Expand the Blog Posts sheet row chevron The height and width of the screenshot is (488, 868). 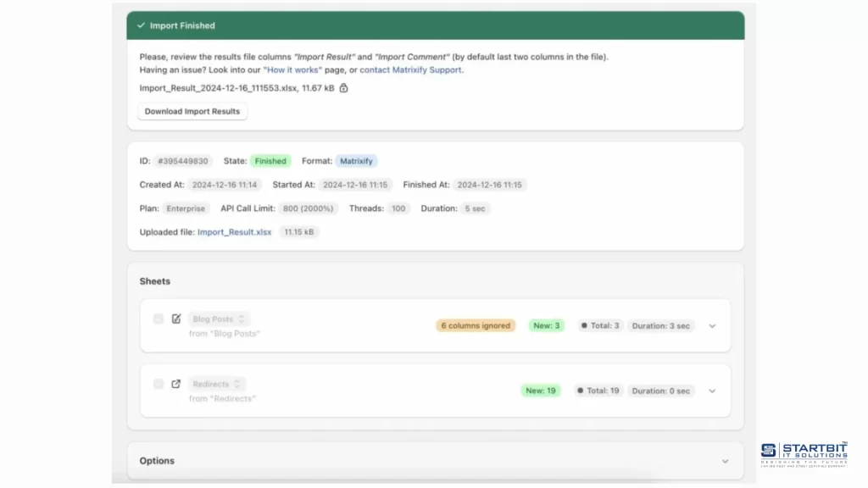point(712,324)
